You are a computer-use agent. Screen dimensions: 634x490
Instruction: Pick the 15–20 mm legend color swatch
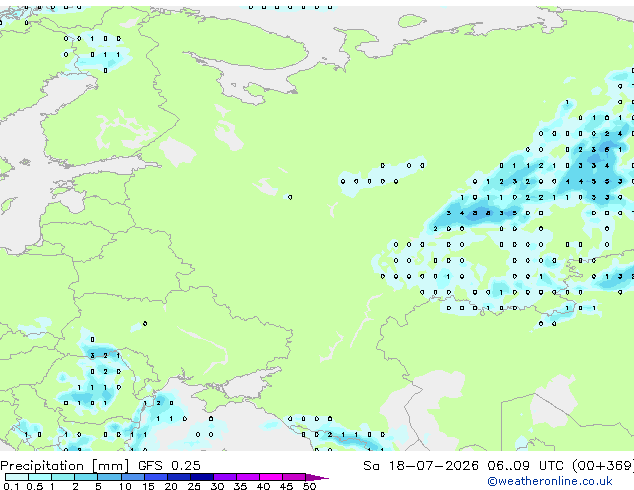155,477
